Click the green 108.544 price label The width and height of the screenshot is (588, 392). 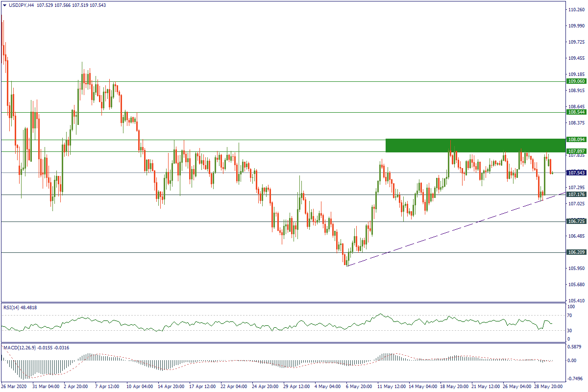(576, 112)
